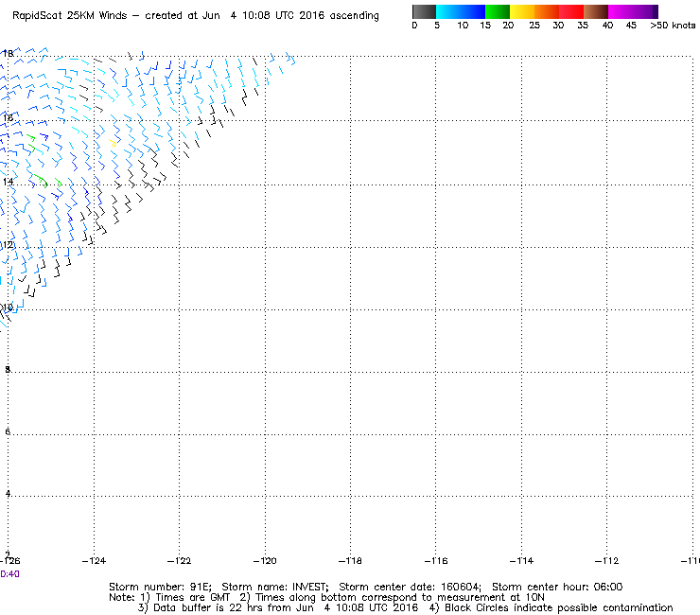Click the 'Storm name: INVEST' text
This screenshot has height=615, width=700.
(275, 587)
